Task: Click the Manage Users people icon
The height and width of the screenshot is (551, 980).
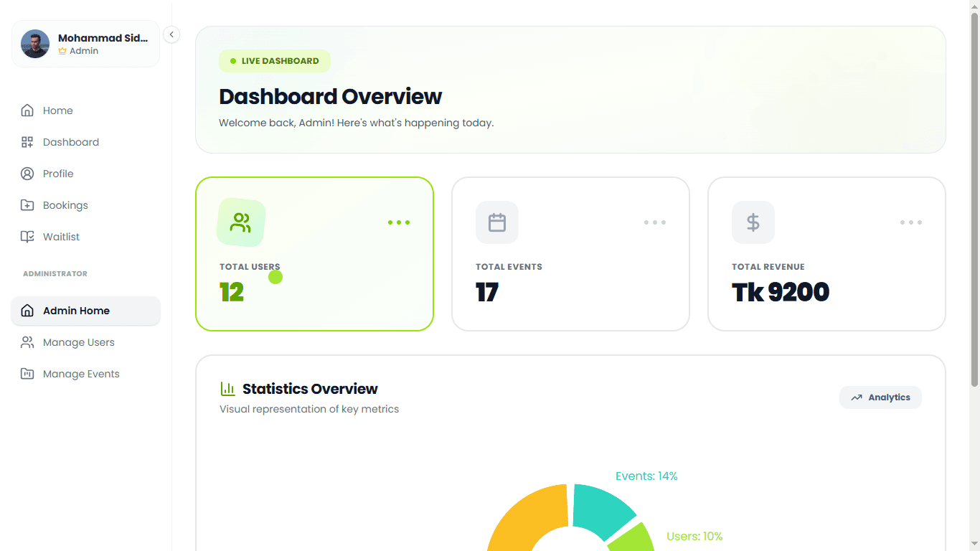Action: pos(27,342)
